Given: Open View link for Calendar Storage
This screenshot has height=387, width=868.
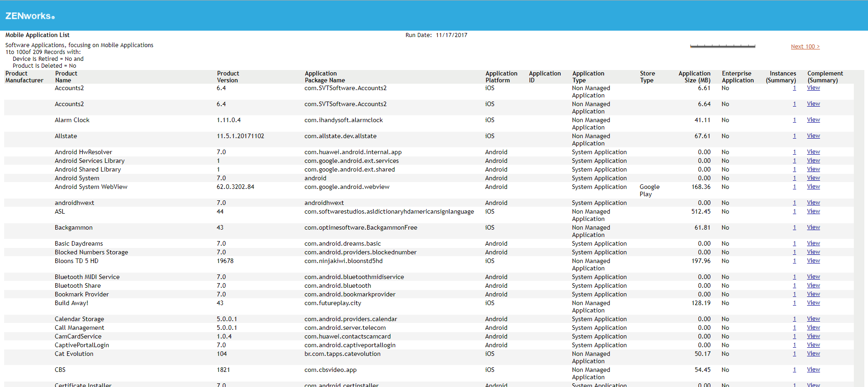Looking at the screenshot, I should 813,319.
